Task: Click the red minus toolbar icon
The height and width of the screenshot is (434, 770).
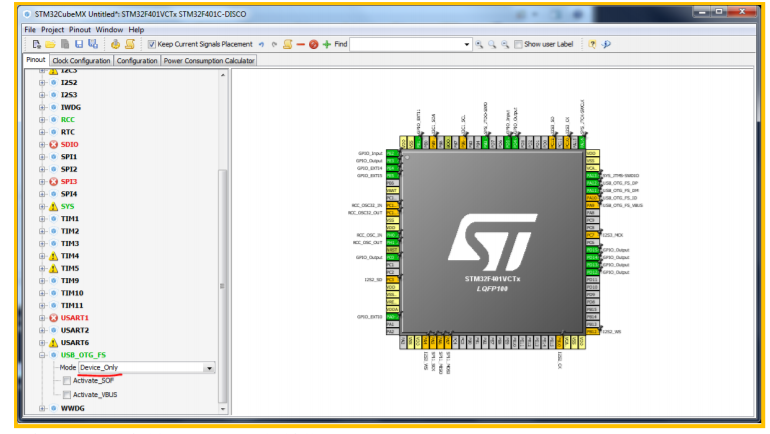Action: tap(301, 44)
